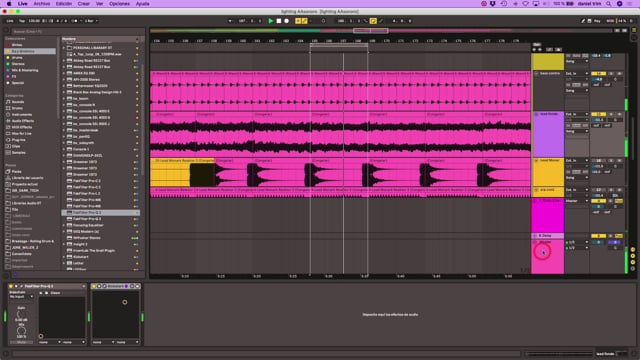Viewport: 640px width, 360px height.
Task: Open Proyecto actual in Places
Action: [24, 184]
